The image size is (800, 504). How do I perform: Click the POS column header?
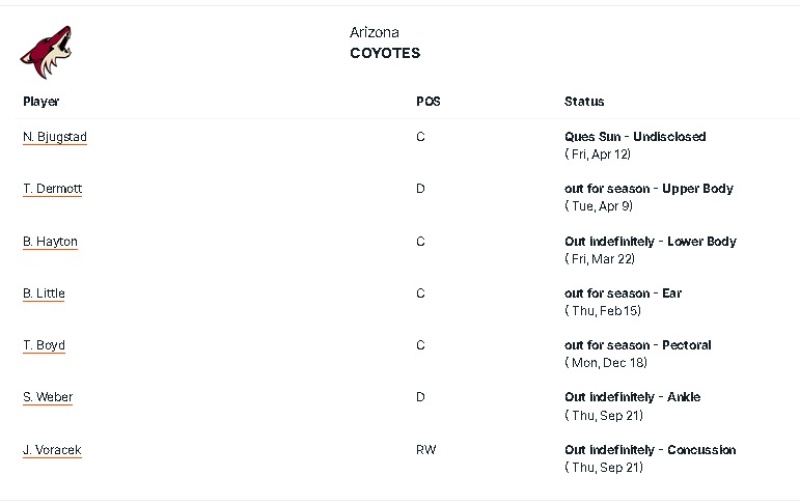(428, 102)
